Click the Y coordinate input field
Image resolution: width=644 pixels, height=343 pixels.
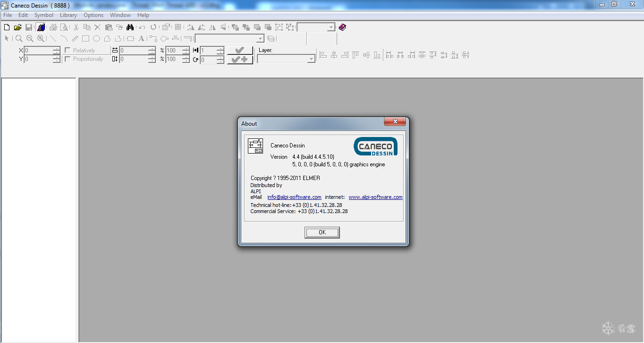tap(39, 59)
